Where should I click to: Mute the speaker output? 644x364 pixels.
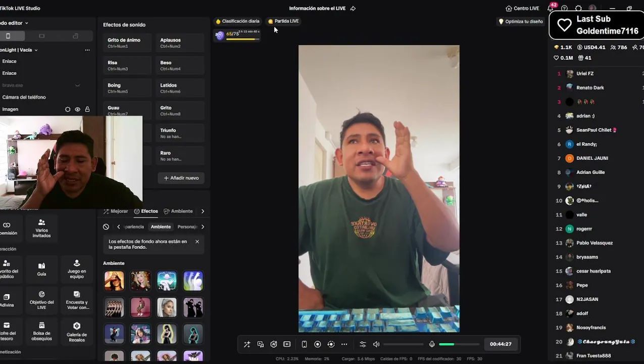pyautogui.click(x=376, y=344)
